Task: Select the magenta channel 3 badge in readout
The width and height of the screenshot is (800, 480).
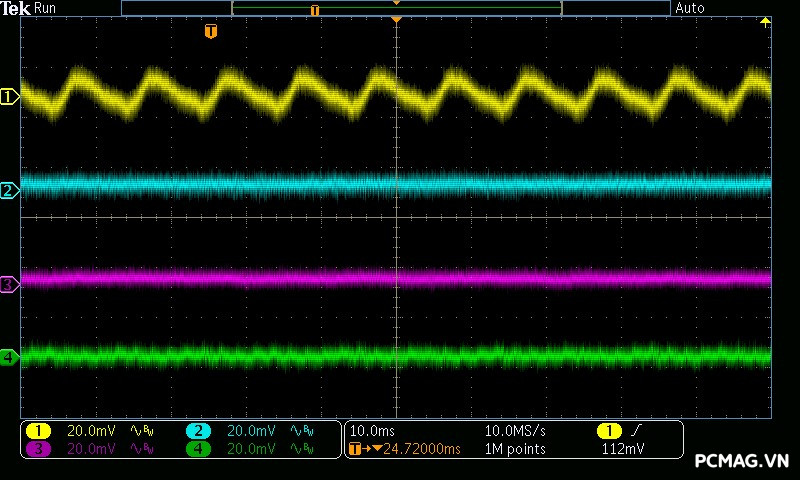Action: [x=38, y=449]
